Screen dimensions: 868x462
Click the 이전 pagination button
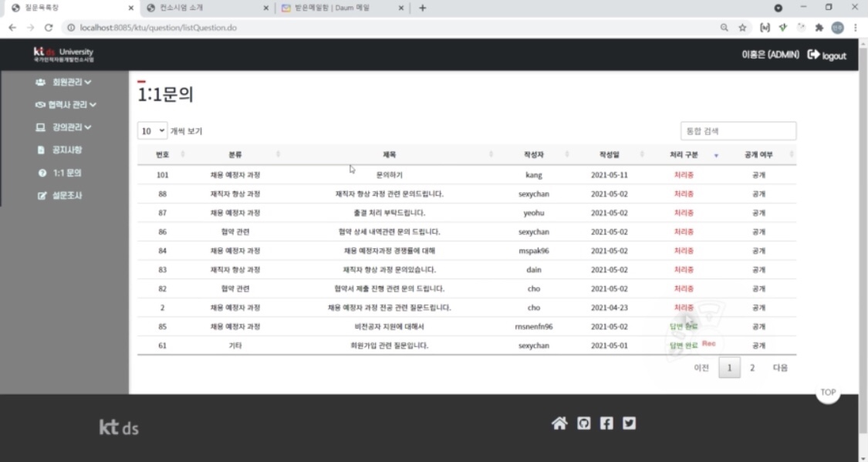(701, 368)
